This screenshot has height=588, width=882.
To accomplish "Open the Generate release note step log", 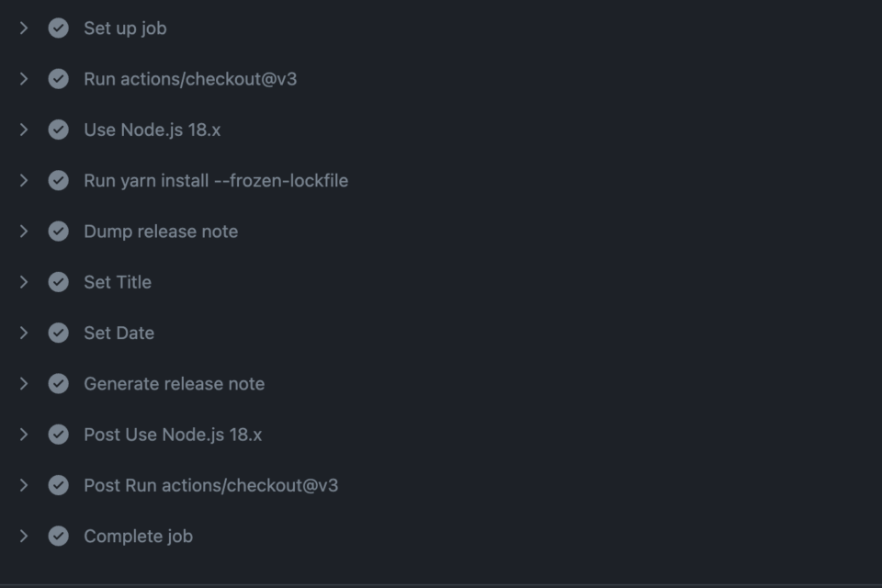I will click(175, 384).
